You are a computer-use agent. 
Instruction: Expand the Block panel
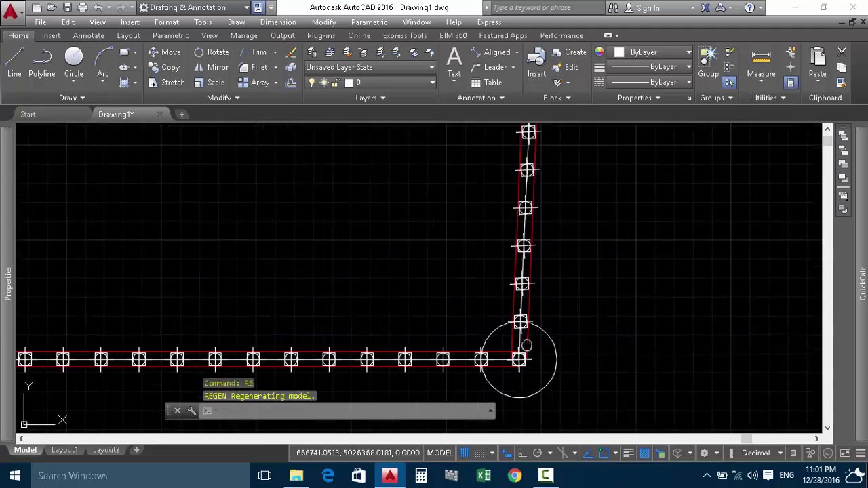tap(557, 98)
